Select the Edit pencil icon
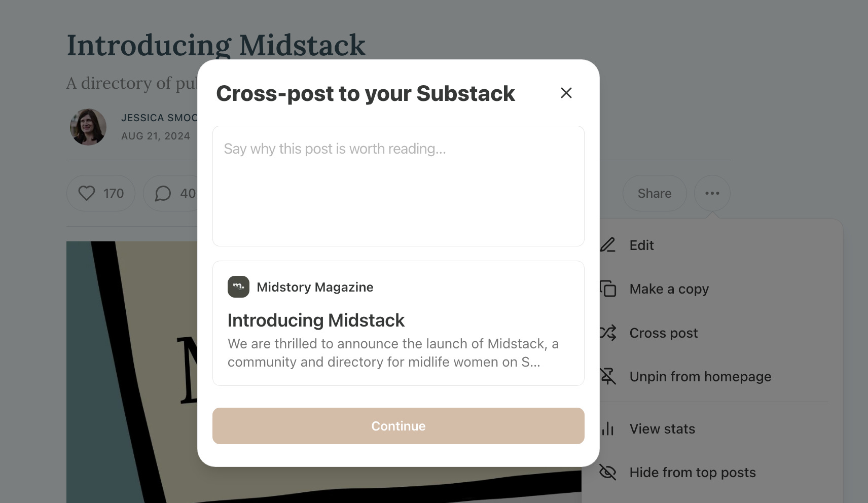Viewport: 868px width, 503px height. [x=607, y=245]
